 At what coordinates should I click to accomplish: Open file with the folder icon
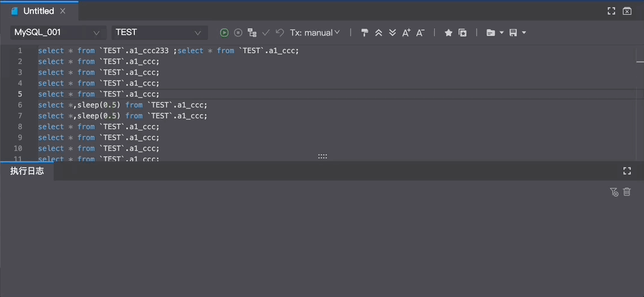pos(490,33)
